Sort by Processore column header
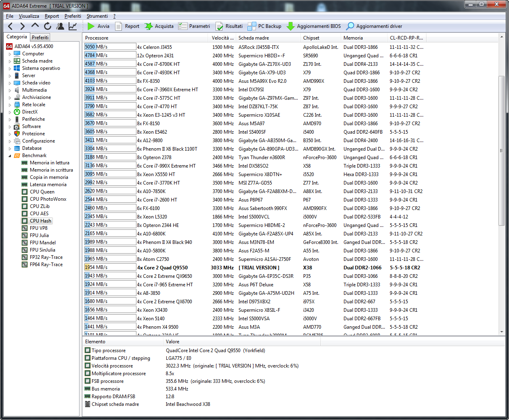Image resolution: width=509 pixels, height=420 pixels. tap(145, 38)
